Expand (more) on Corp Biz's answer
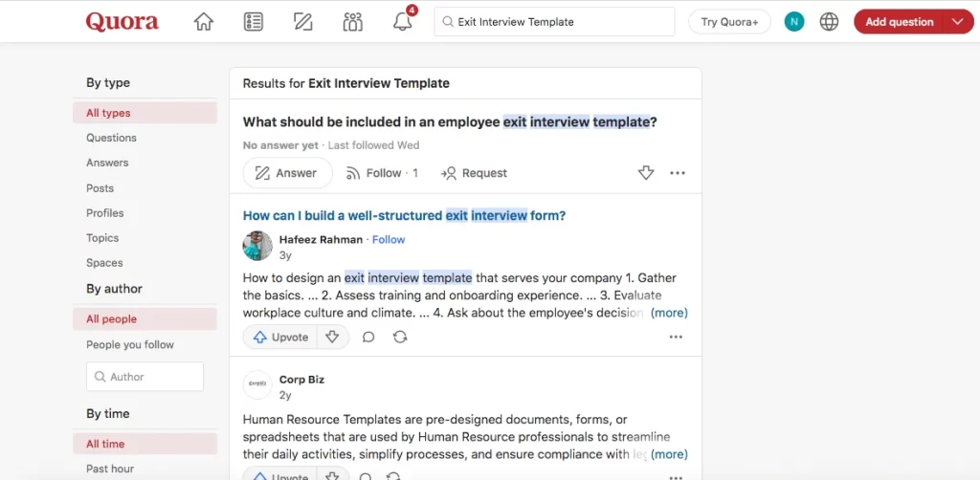 pyautogui.click(x=669, y=454)
